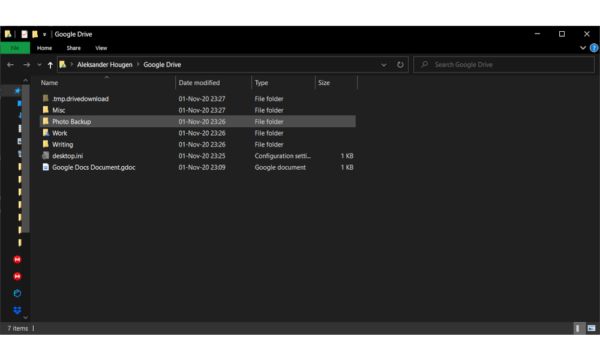Screen dimensions: 600x360
Task: Expand the chevron before the Google Drive breadcrumb
Action: pyautogui.click(x=138, y=64)
